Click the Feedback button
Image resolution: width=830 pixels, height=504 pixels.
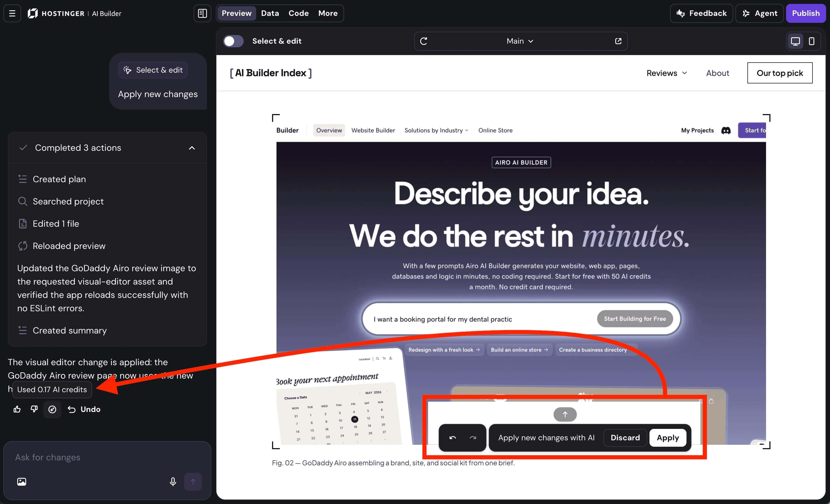click(701, 13)
